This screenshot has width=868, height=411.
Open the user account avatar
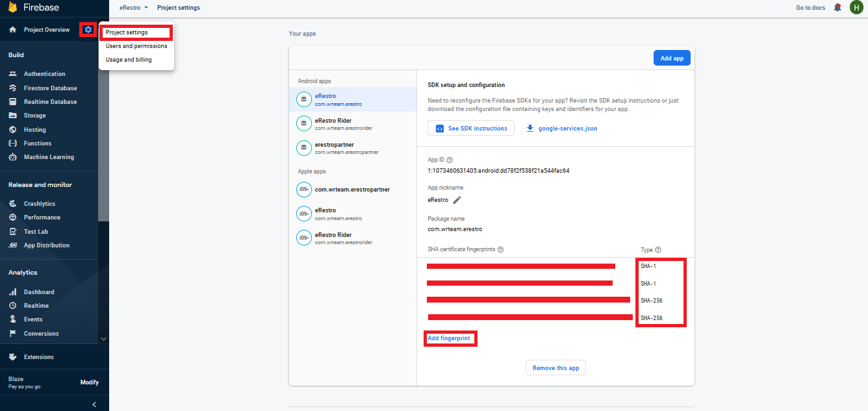(856, 8)
